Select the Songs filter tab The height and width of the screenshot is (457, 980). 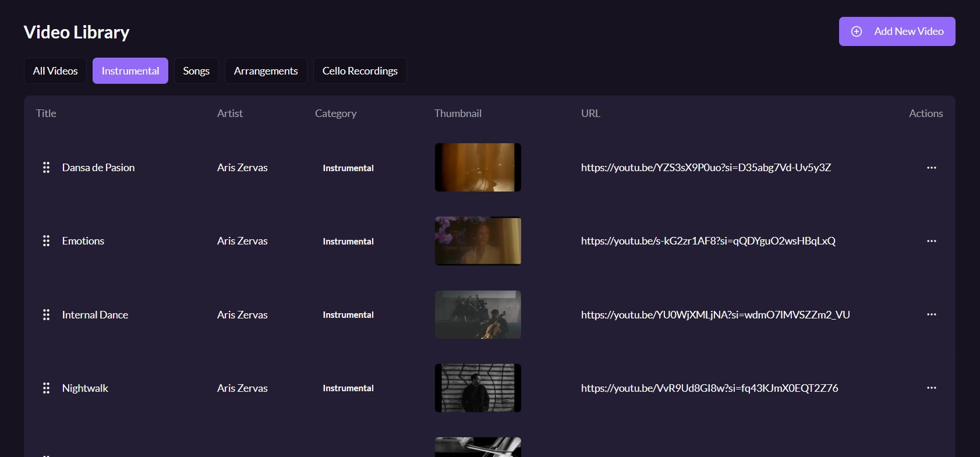pos(196,71)
